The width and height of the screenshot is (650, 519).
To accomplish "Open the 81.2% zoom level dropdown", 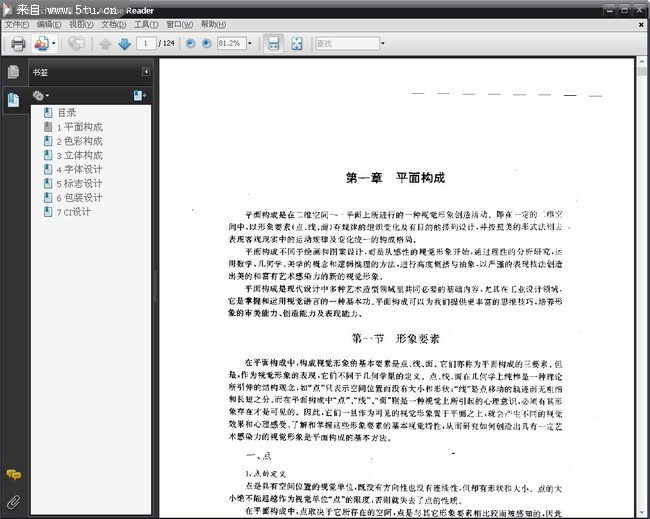I will (248, 44).
